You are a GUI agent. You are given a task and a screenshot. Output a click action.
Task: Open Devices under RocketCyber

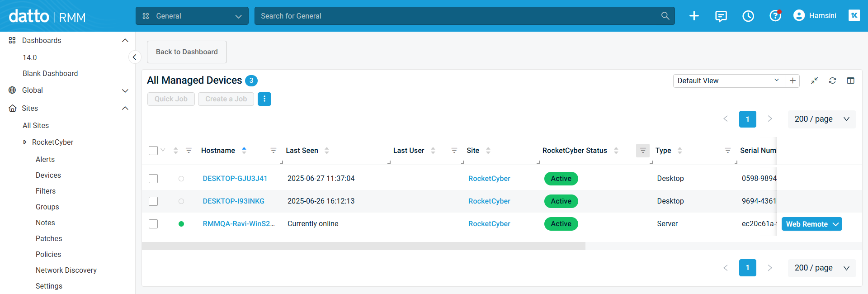click(x=48, y=175)
